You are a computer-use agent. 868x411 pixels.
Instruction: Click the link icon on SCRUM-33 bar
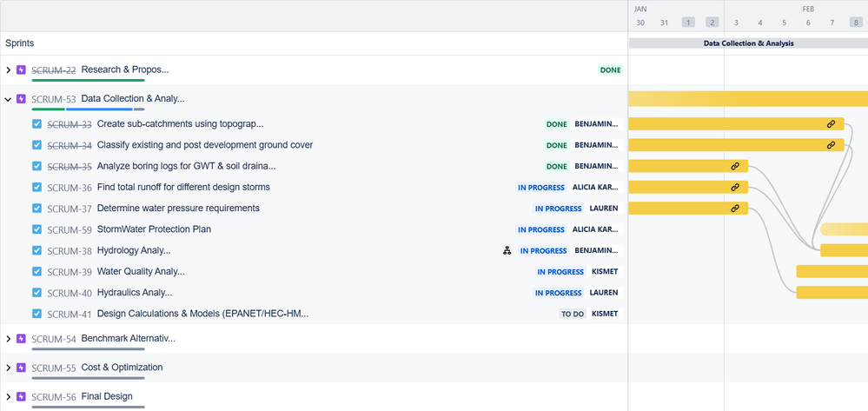tap(831, 124)
